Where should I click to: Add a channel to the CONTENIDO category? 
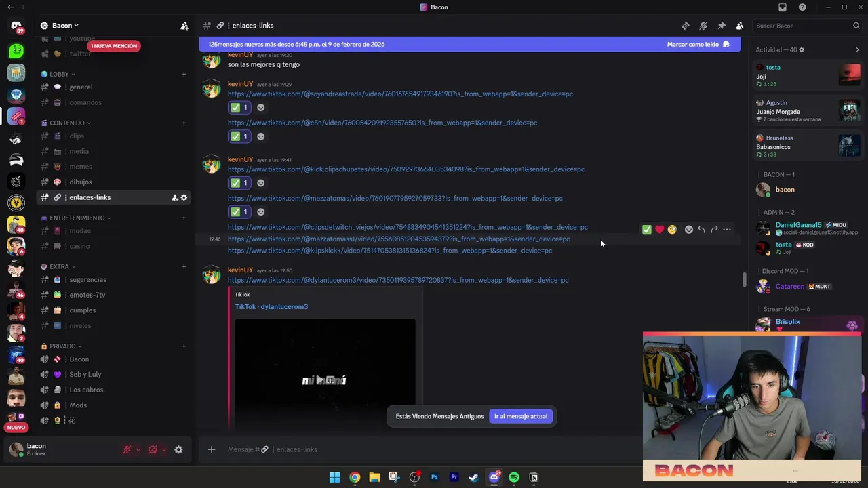[x=184, y=123]
